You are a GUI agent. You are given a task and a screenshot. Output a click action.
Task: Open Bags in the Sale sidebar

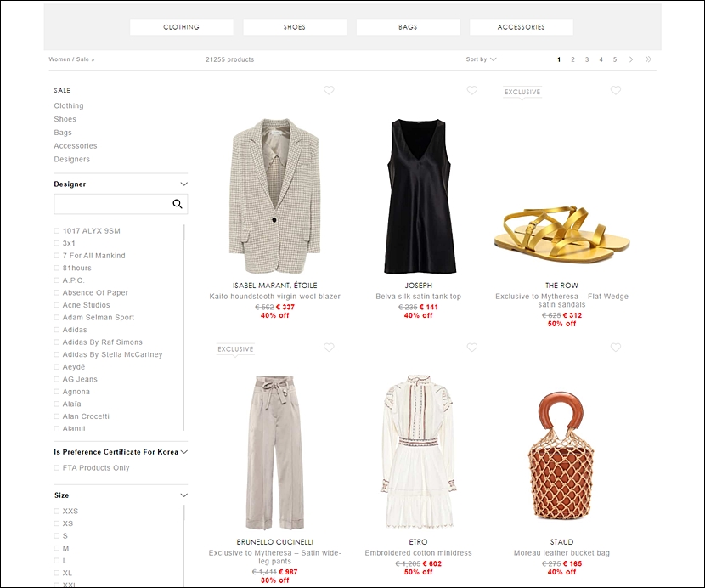[x=63, y=133]
